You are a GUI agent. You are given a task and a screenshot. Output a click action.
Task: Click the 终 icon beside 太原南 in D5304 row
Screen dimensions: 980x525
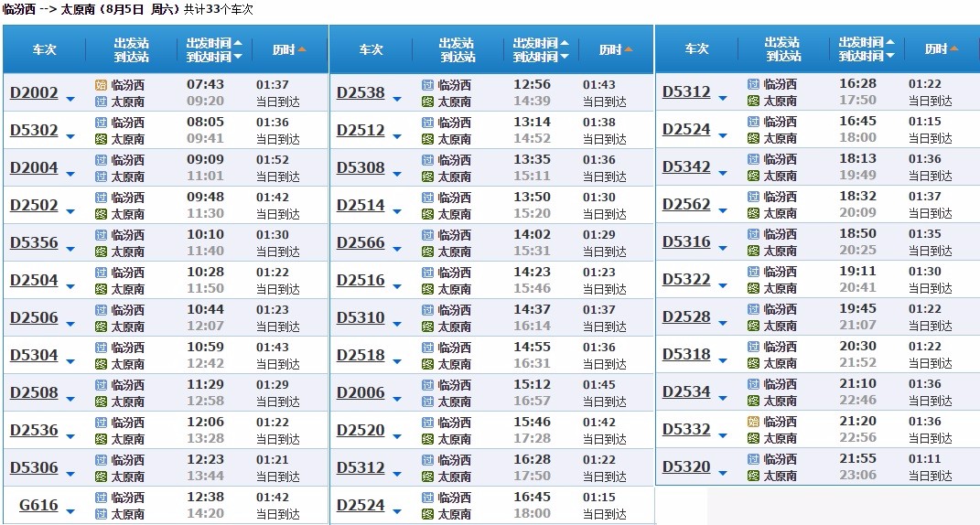pos(102,364)
